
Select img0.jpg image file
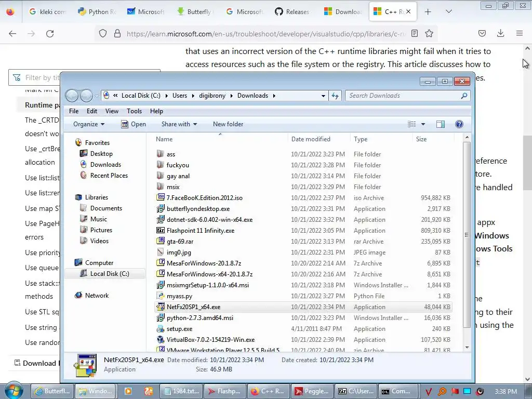click(x=179, y=252)
